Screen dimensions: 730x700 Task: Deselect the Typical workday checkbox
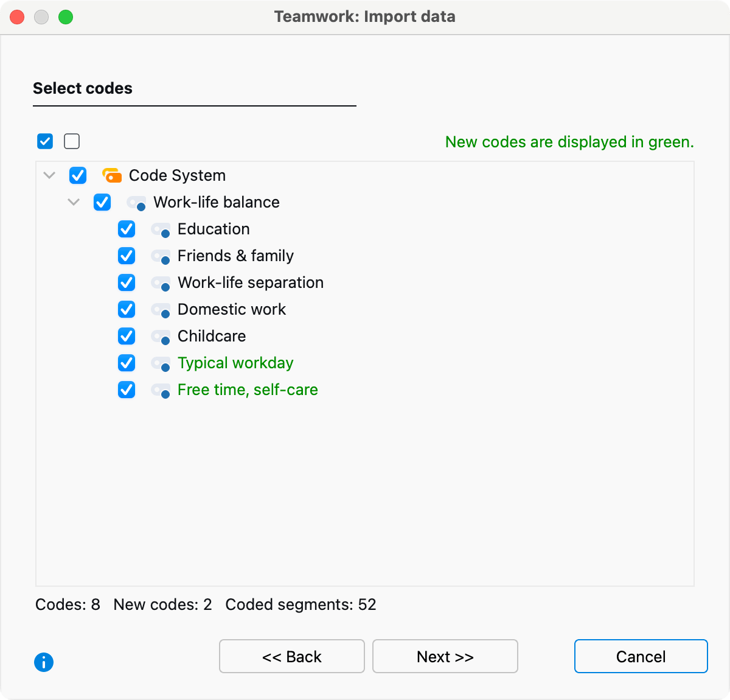click(127, 363)
